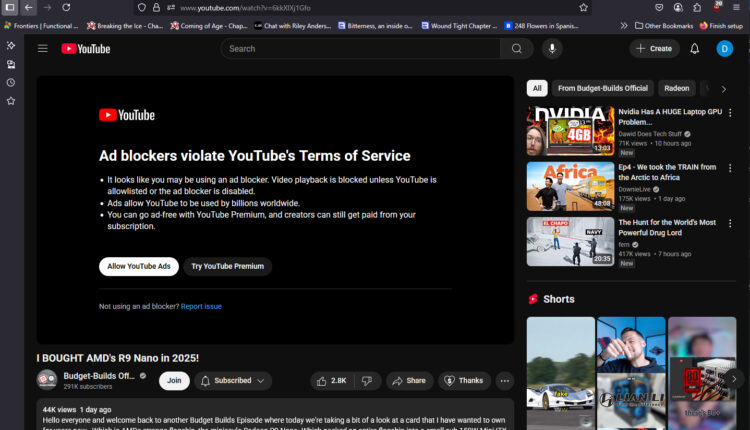
Task: Select the 'All' filter chip
Action: 537,88
